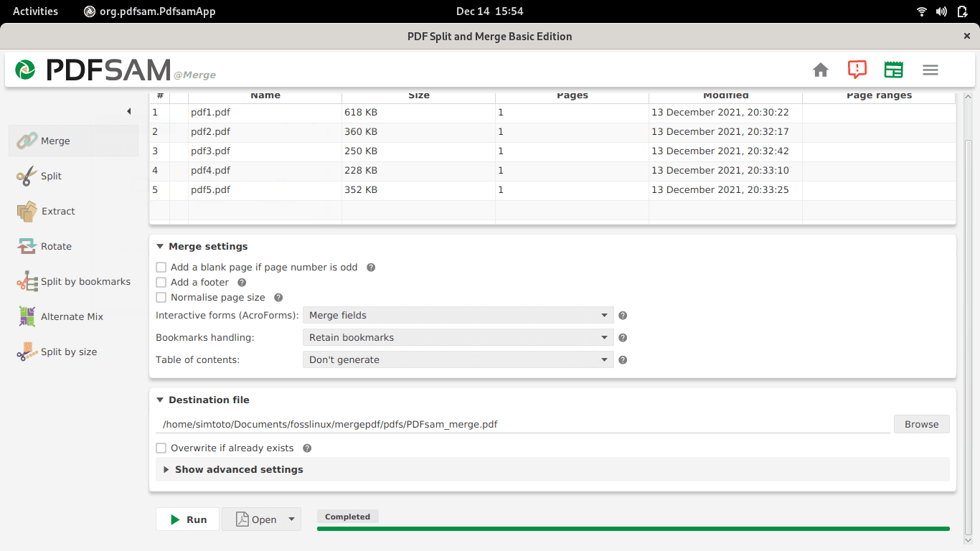Open the Bookmarks handling dropdown
The width and height of the screenshot is (980, 551).
[458, 337]
